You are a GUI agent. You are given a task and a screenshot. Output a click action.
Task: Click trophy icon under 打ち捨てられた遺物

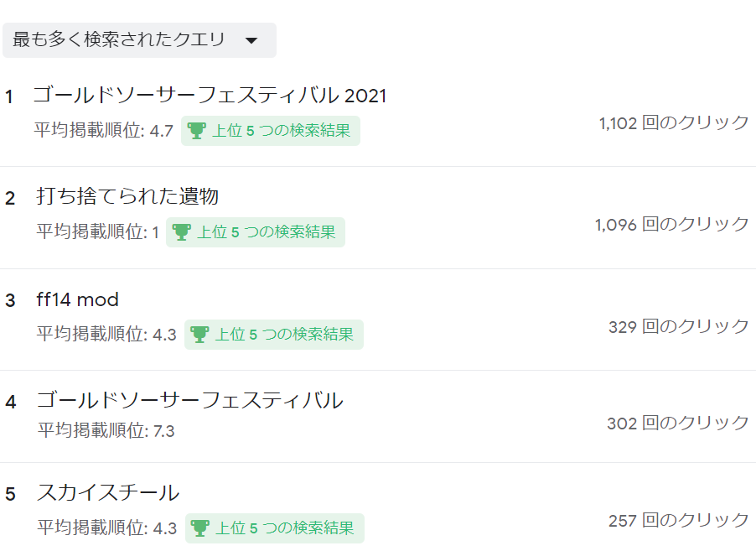181,232
